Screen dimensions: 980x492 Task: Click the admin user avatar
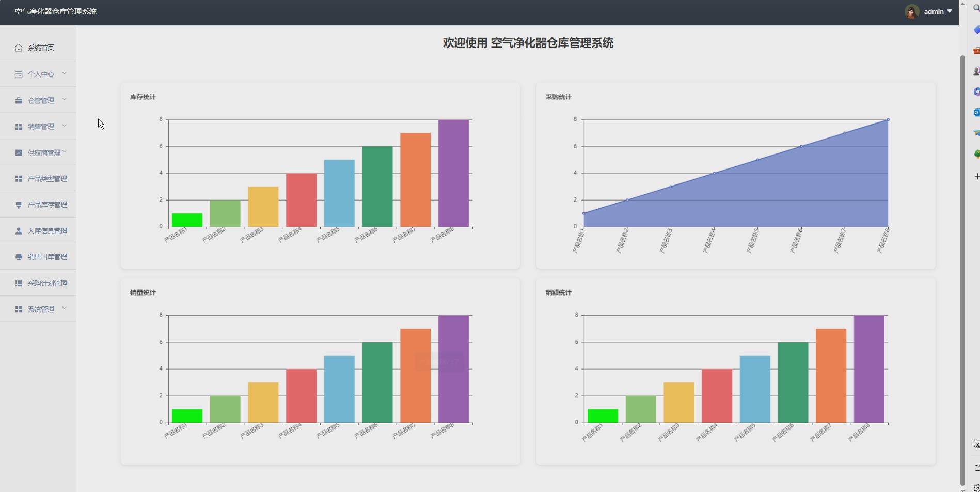point(911,11)
